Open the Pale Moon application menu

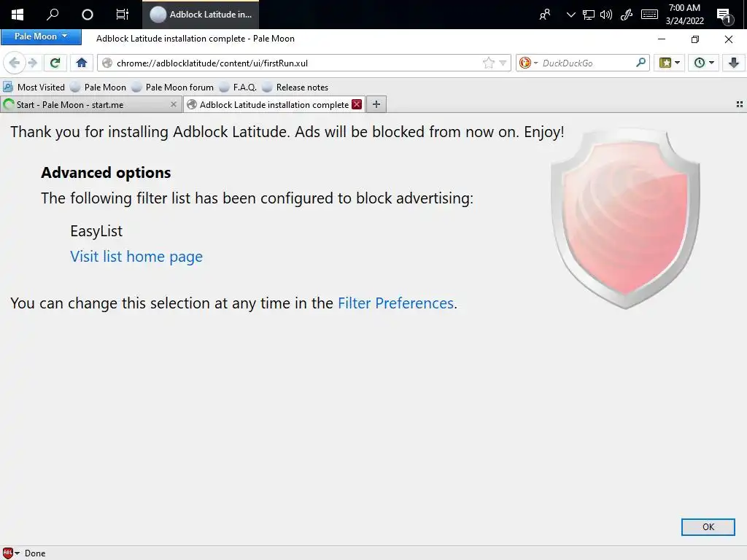(41, 36)
